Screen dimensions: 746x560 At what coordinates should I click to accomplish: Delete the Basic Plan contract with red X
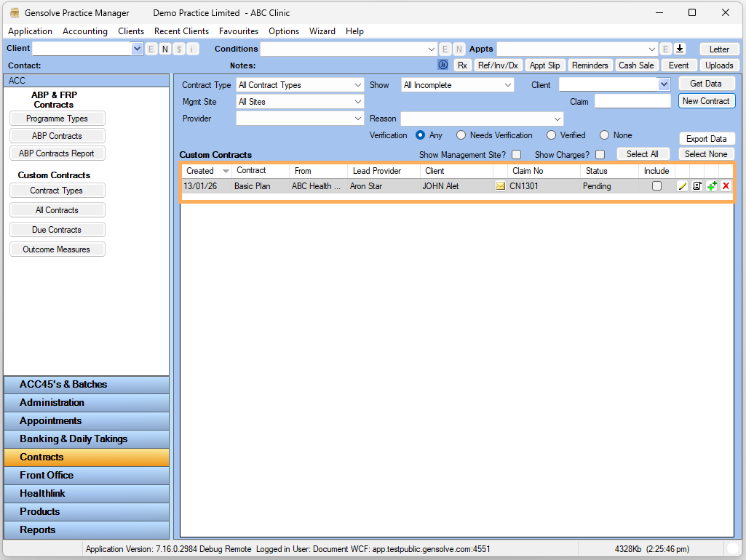(x=726, y=186)
